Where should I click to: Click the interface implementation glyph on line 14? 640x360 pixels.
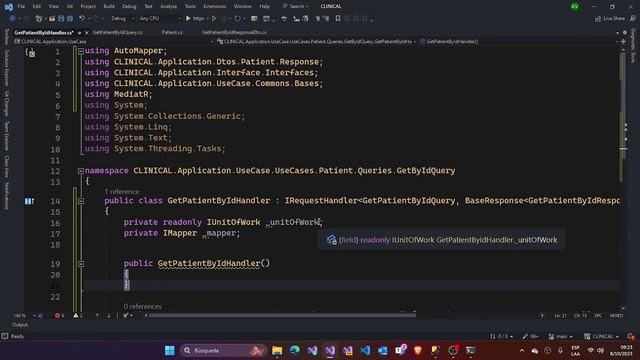click(x=29, y=201)
